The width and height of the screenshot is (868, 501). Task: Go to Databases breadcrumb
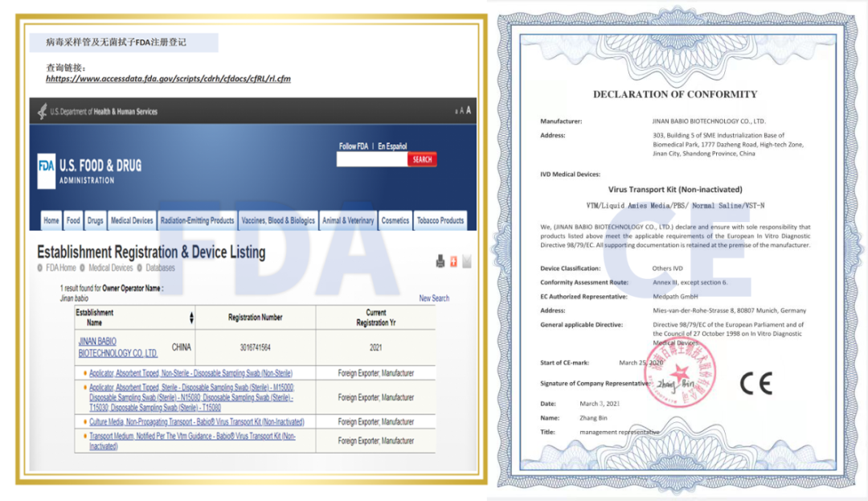pyautogui.click(x=161, y=268)
